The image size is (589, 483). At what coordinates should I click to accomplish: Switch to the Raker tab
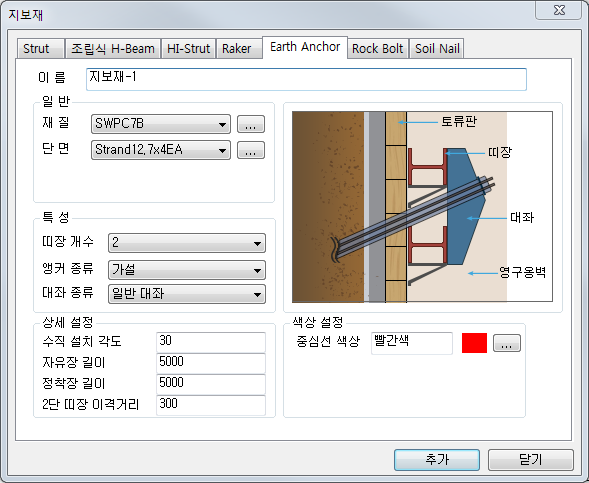click(x=239, y=48)
